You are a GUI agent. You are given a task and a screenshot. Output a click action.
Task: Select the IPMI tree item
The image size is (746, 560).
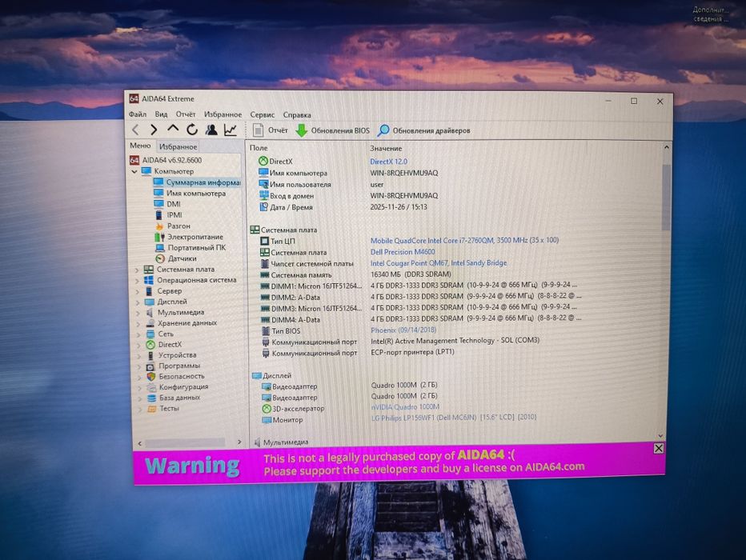click(168, 215)
